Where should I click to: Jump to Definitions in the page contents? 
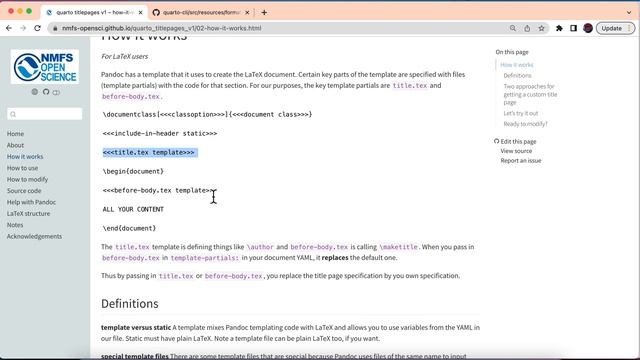click(517, 76)
